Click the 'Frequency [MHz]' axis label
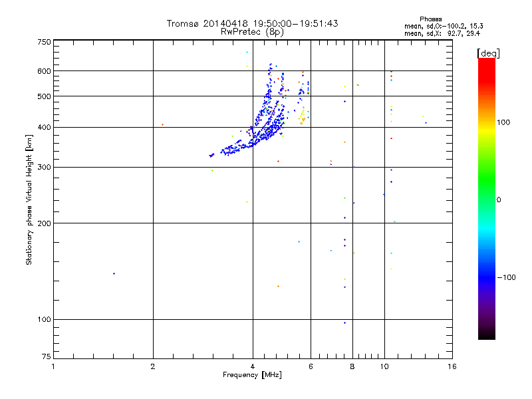The height and width of the screenshot is (399, 532). [x=252, y=375]
